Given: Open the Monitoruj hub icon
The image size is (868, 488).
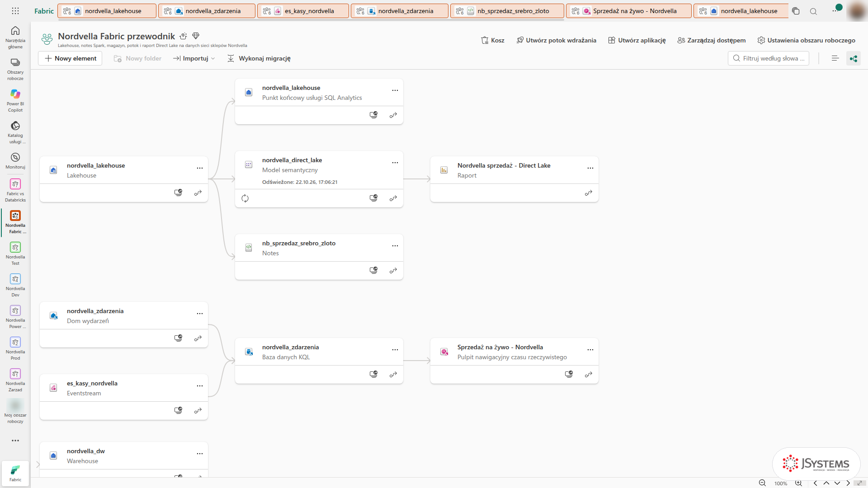Looking at the screenshot, I should [x=15, y=160].
